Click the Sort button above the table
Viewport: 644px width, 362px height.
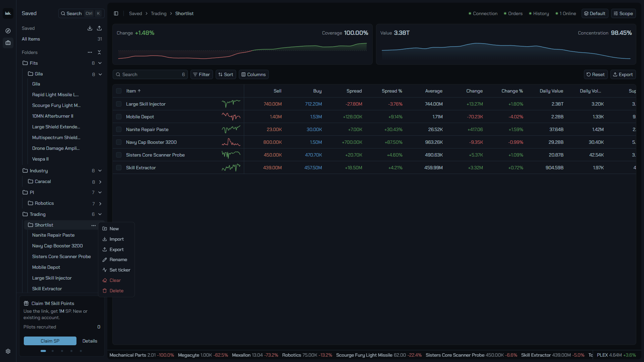(226, 74)
